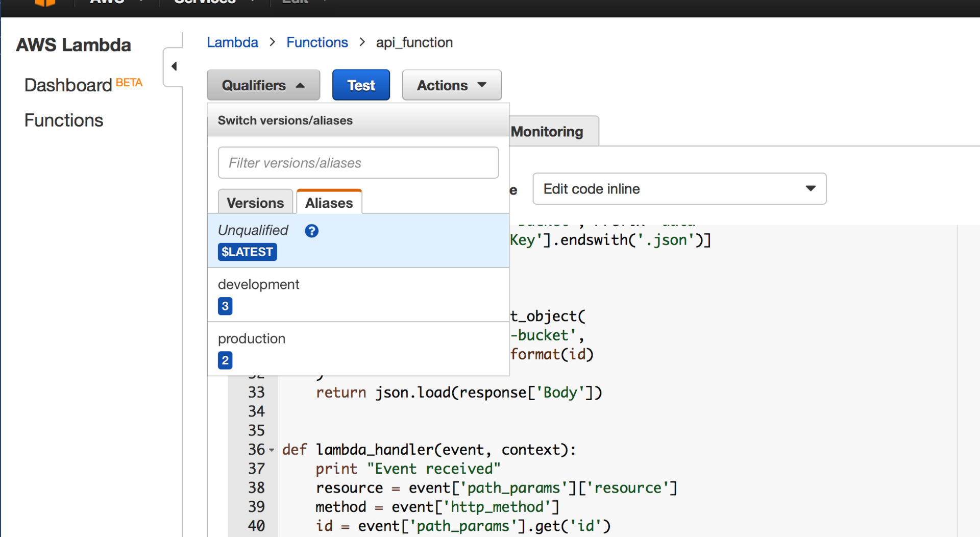Click the collapse triangle on code line 36
This screenshot has height=537, width=980.
point(273,450)
